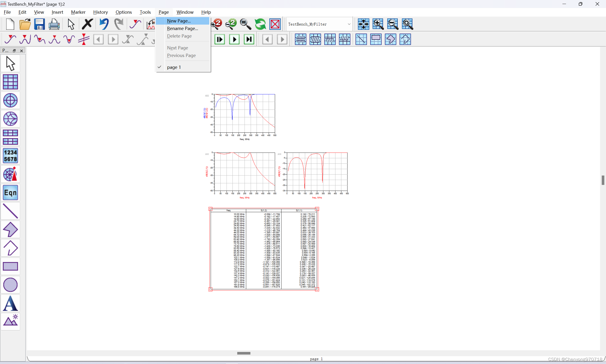Open the dataset refresh icon in the toolbar
This screenshot has height=364, width=606.
point(260,24)
